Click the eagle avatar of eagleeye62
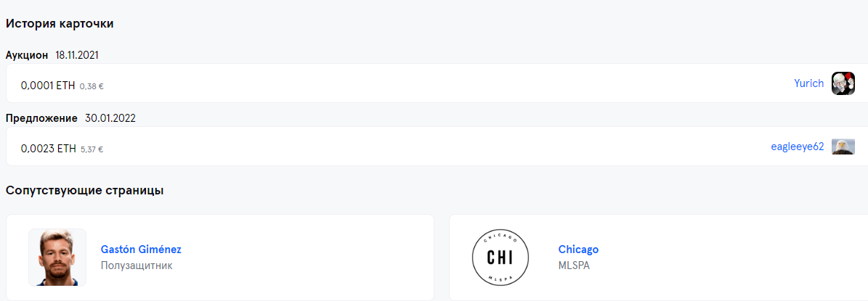 tap(843, 147)
